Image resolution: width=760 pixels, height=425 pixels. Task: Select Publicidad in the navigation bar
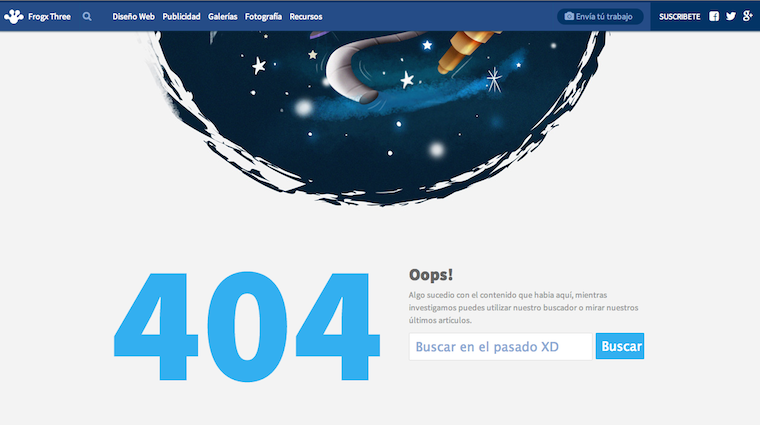[181, 17]
